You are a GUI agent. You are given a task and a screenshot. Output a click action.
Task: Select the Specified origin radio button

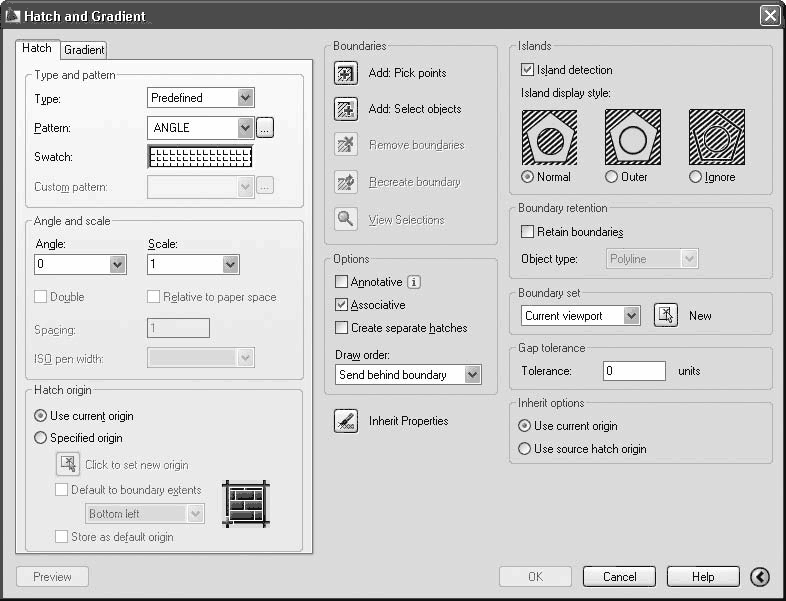pos(40,438)
